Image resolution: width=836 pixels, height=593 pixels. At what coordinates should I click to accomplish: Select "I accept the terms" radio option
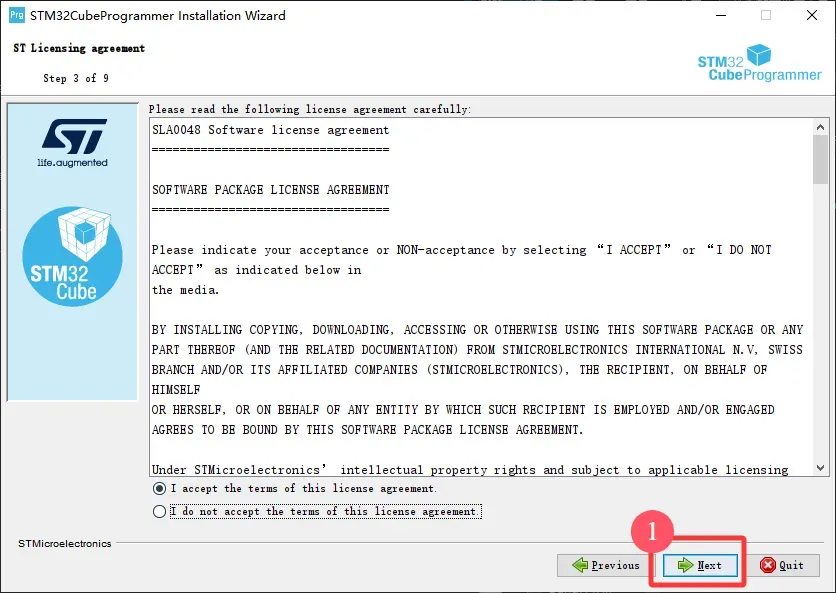(159, 489)
